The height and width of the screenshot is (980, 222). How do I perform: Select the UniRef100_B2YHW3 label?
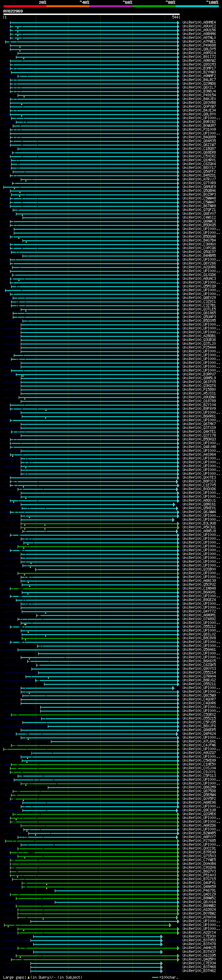[199, 72]
